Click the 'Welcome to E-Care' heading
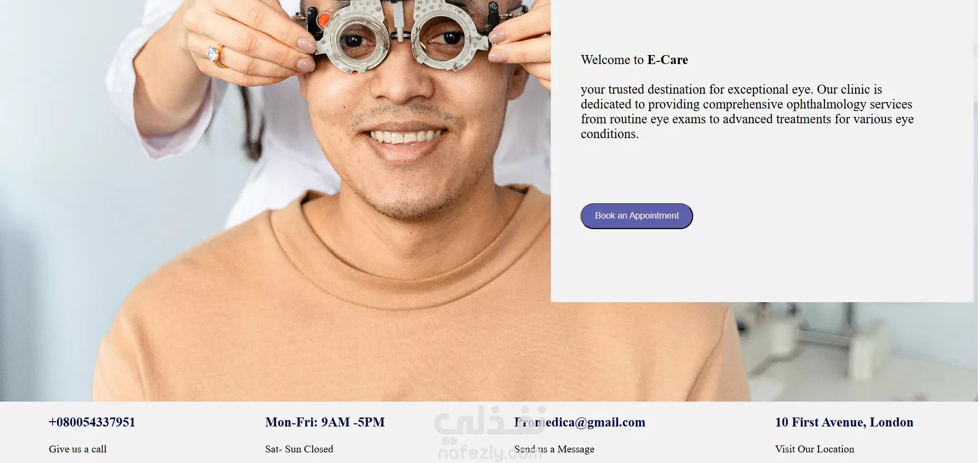This screenshot has height=463, width=980. click(634, 60)
